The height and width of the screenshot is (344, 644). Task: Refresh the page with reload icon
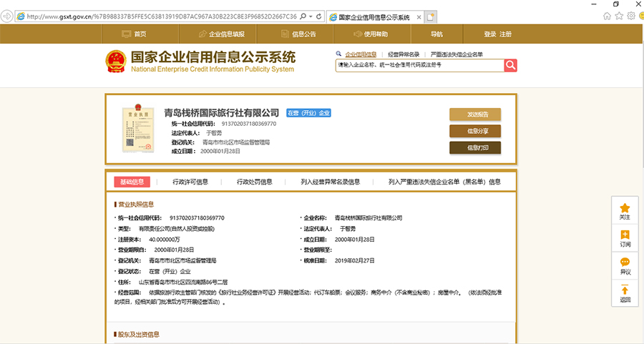[318, 16]
